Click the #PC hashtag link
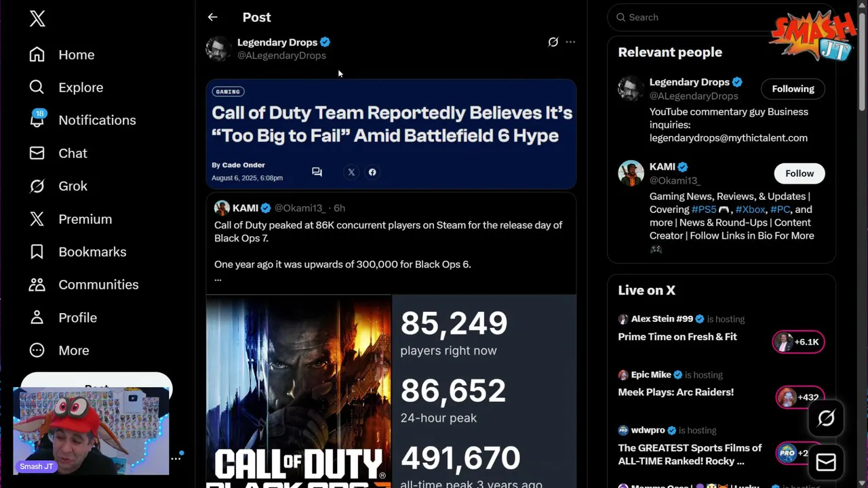This screenshot has height=488, width=868. coord(780,209)
